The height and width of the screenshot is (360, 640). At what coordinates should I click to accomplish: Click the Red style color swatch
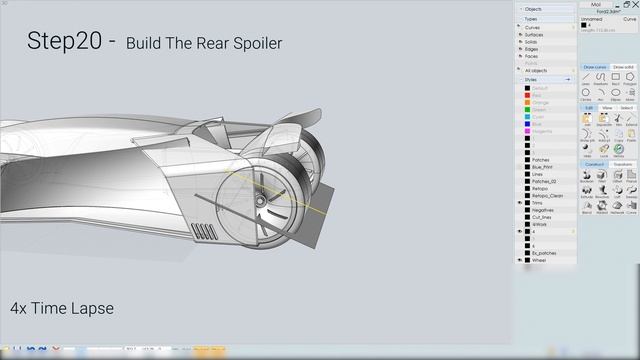527,95
